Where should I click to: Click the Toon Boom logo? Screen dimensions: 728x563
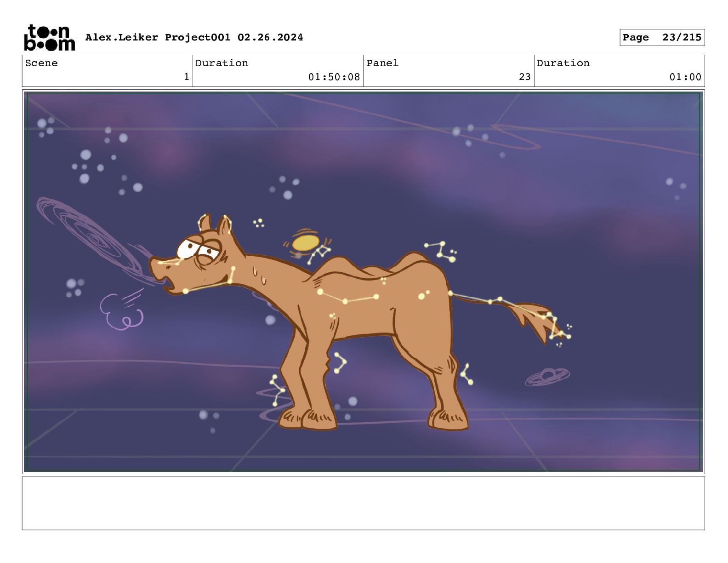[x=49, y=37]
